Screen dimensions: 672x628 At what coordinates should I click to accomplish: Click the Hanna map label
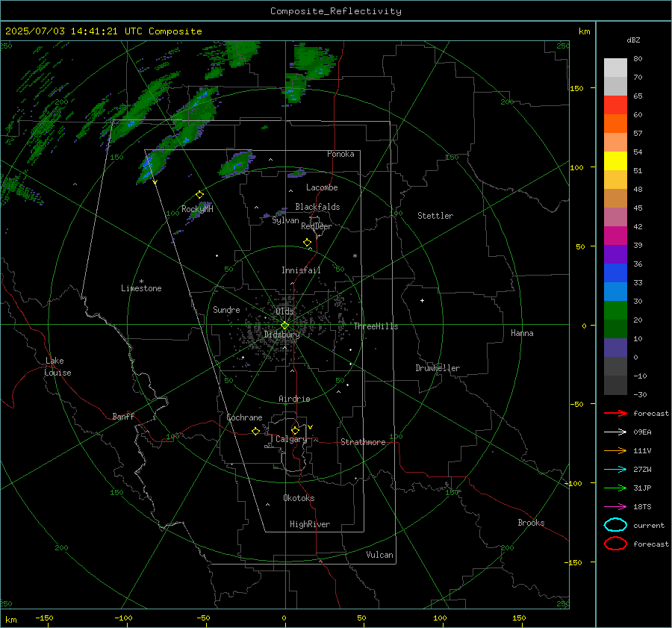522,333
